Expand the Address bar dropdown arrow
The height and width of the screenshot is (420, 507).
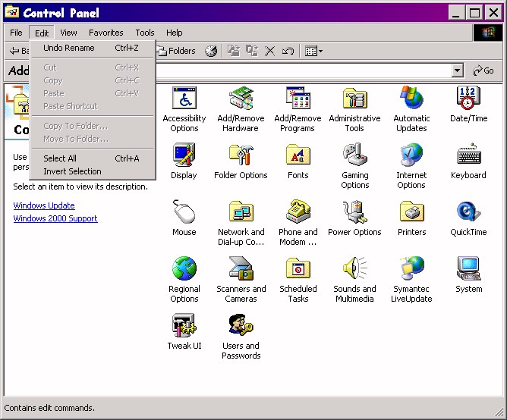[457, 71]
